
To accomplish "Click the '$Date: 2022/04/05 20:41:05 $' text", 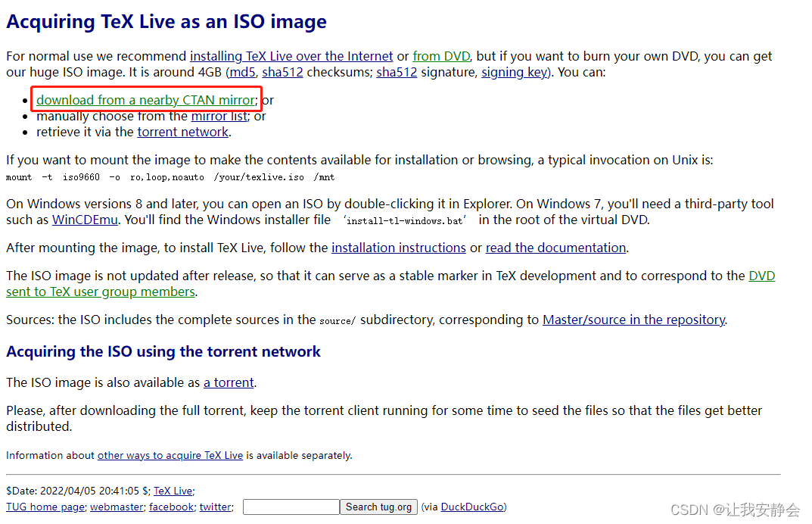I will pos(78,491).
